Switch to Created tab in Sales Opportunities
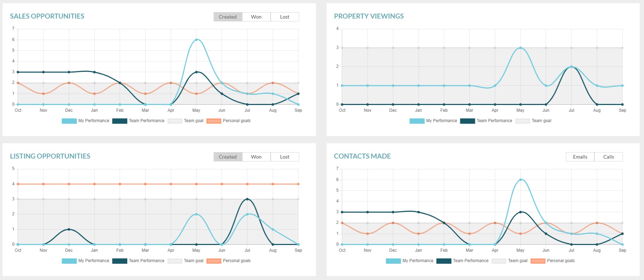Image resolution: width=644 pixels, height=280 pixels. [228, 17]
